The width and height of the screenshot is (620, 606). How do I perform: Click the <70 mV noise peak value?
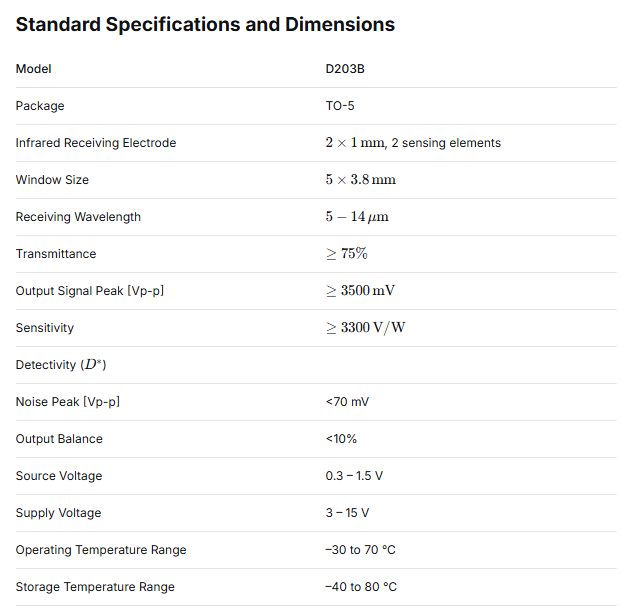click(347, 402)
